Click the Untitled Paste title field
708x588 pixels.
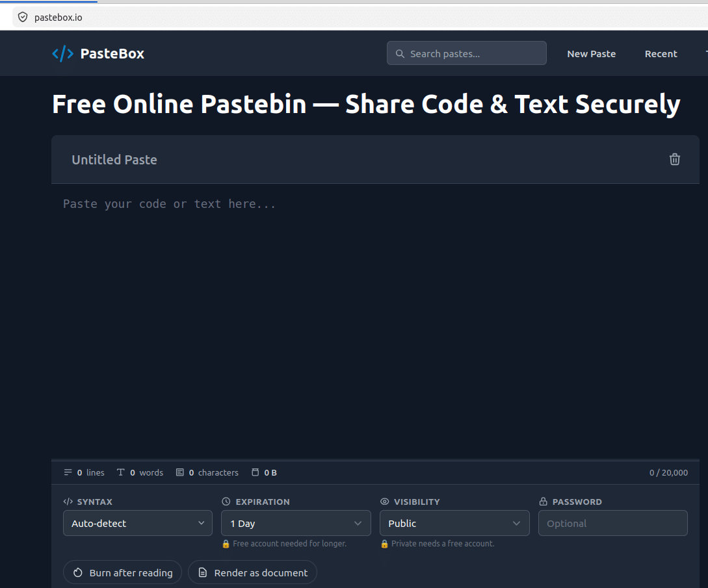click(x=361, y=159)
